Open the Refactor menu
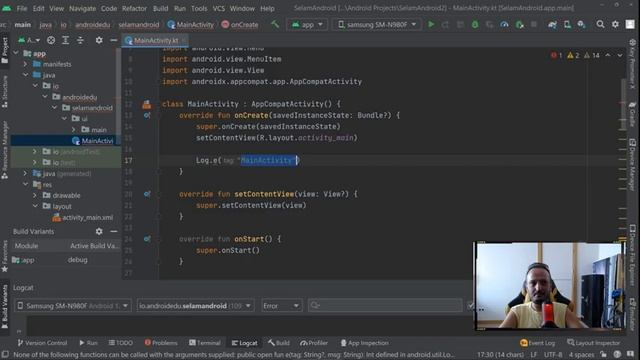The image size is (640, 360). click(x=134, y=8)
